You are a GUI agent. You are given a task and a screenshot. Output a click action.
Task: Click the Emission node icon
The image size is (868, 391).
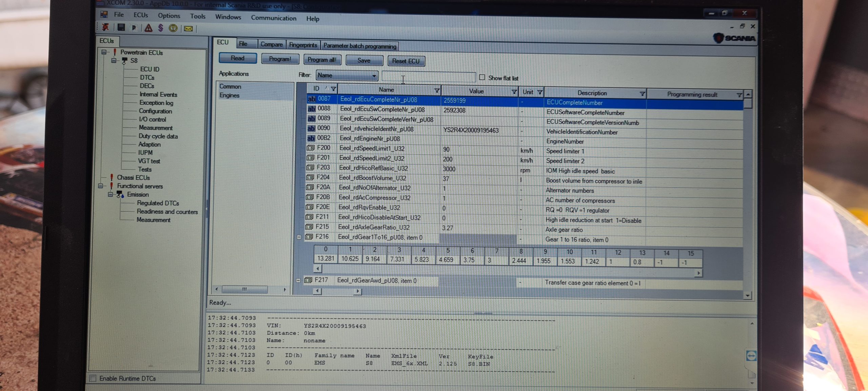(120, 194)
